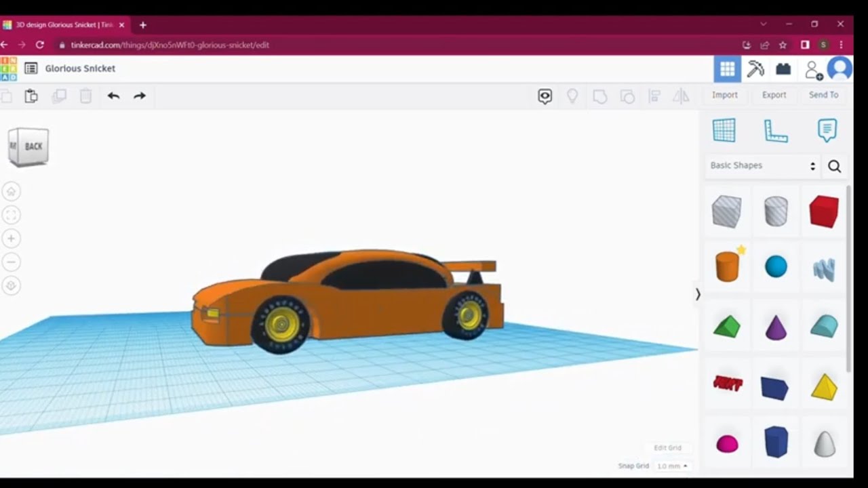Viewport: 868px width, 488px height.
Task: Click the shapes panel scrollbar
Action: click(848, 278)
